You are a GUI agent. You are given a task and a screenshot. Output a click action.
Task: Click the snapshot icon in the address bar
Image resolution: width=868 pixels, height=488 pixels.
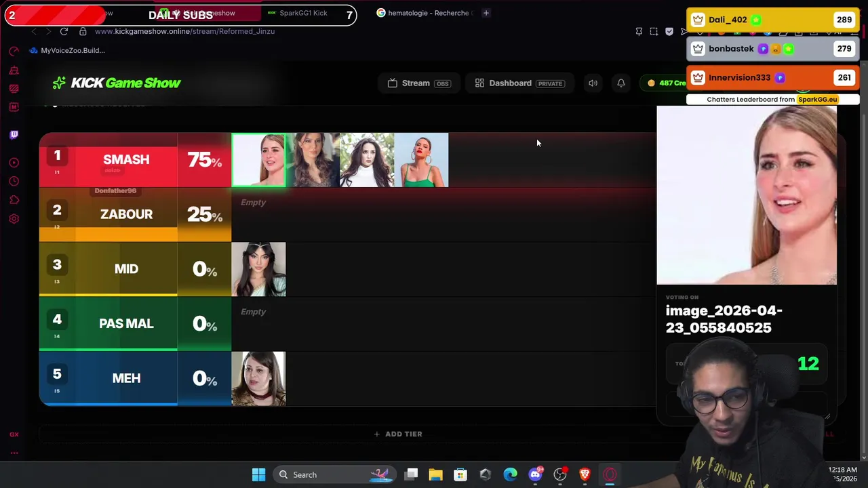[654, 31]
